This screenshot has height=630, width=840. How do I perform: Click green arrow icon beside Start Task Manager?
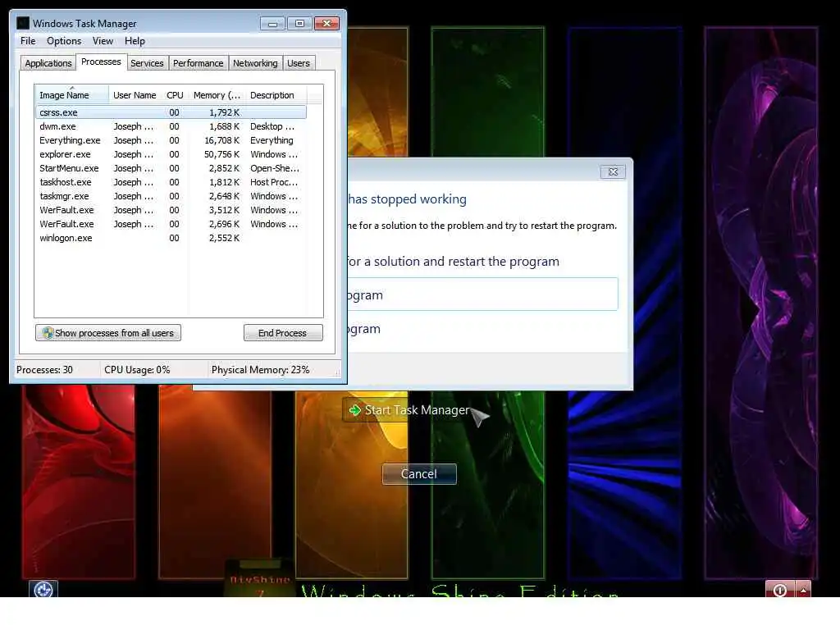(354, 410)
